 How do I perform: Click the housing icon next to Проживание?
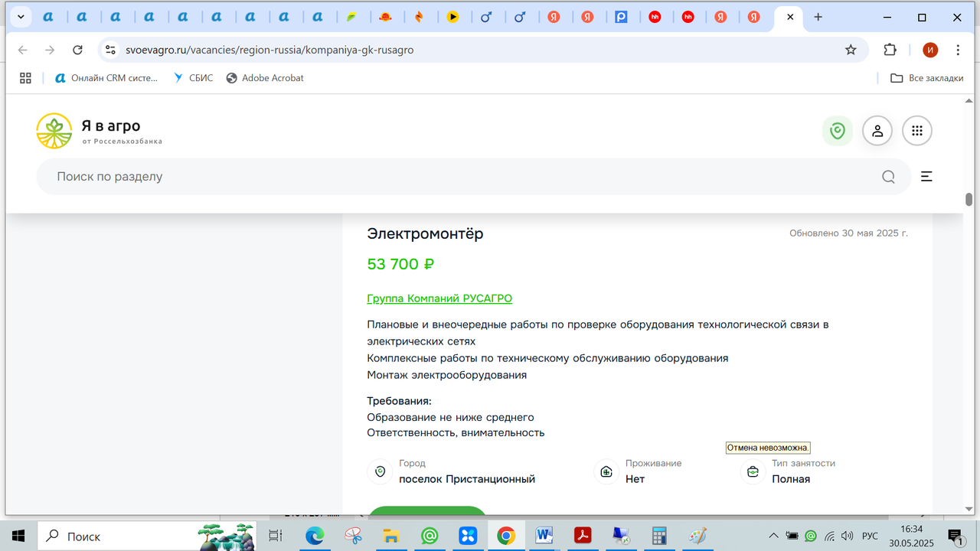[606, 471]
